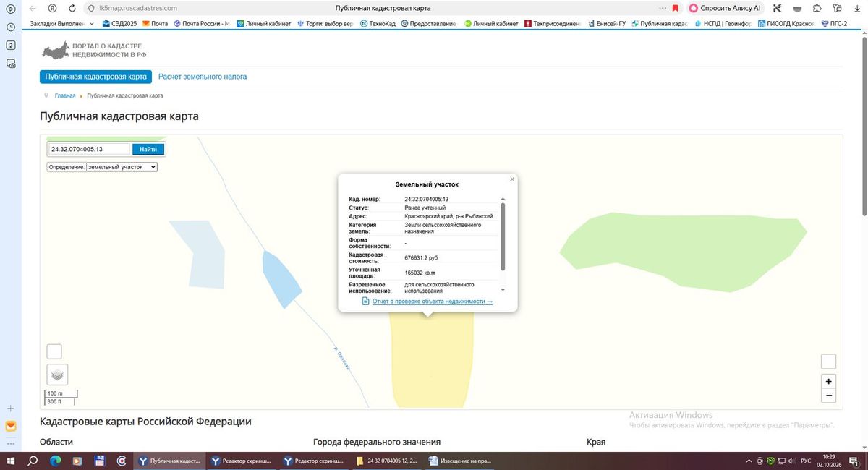Screen dimensions: 868x470
Task: Show hidden system tray icons
Action: (749, 461)
